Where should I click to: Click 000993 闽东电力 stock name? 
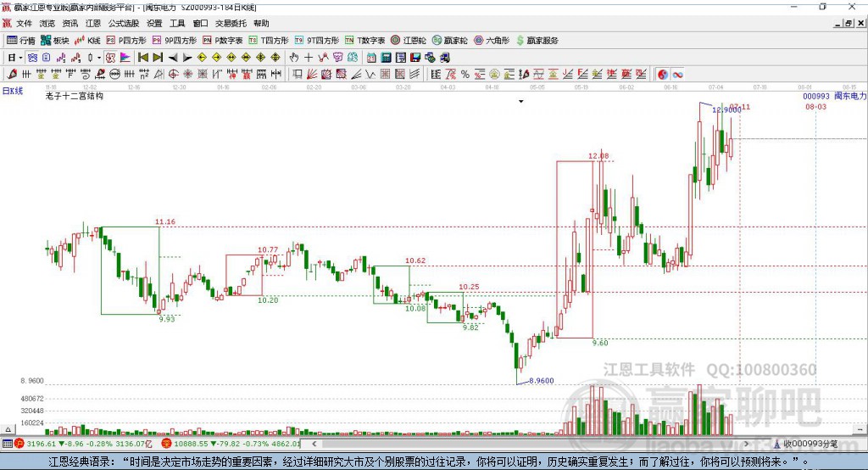(x=834, y=96)
